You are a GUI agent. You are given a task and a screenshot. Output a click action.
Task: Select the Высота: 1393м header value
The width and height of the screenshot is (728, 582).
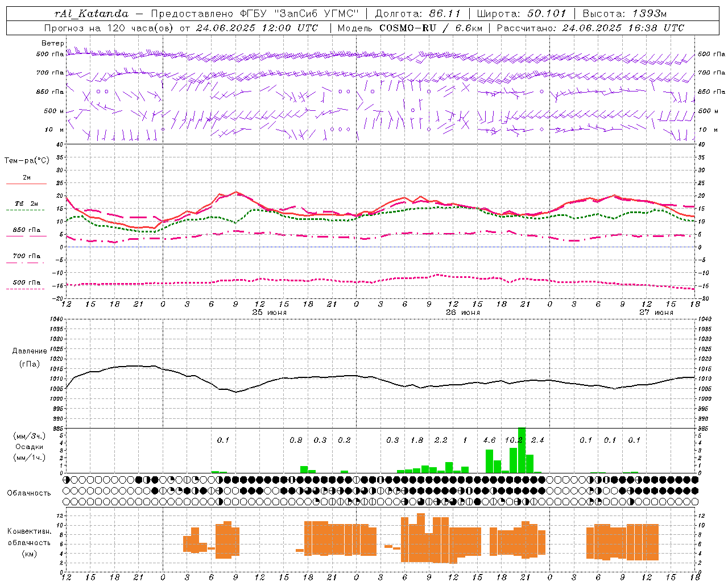coord(625,14)
